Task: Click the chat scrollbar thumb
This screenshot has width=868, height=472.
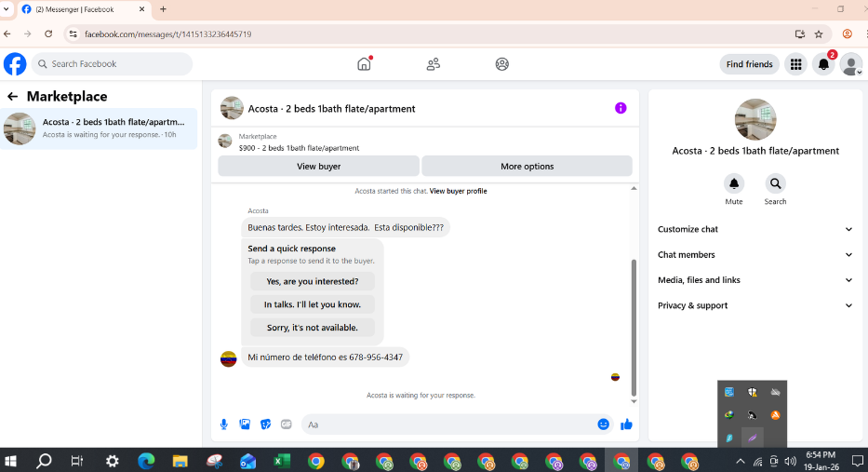Action: tap(634, 328)
